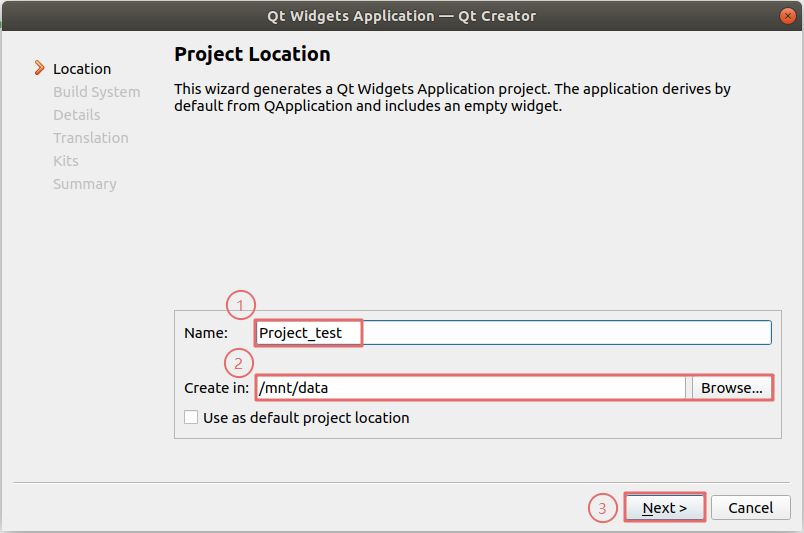
Task: Jump to the Translation step
Action: [90, 138]
